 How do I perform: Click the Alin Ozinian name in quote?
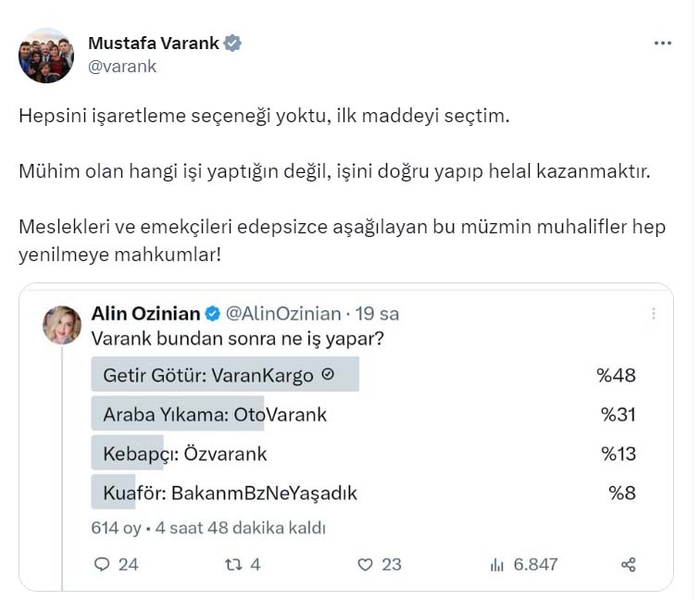145,313
